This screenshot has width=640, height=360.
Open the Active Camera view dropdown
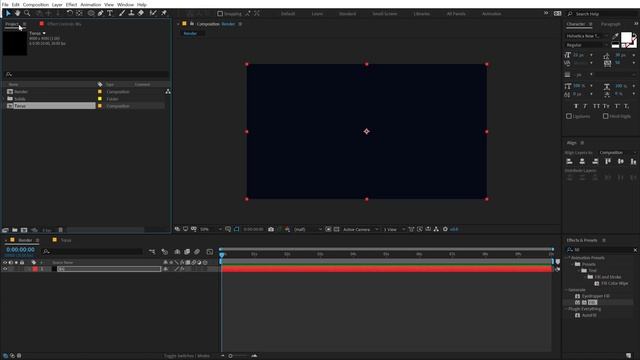pos(360,229)
